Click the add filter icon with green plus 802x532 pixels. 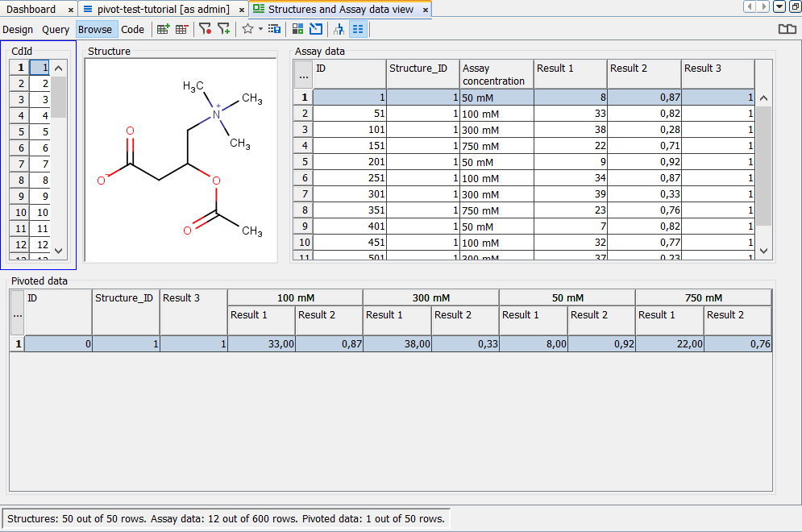pyautogui.click(x=223, y=29)
